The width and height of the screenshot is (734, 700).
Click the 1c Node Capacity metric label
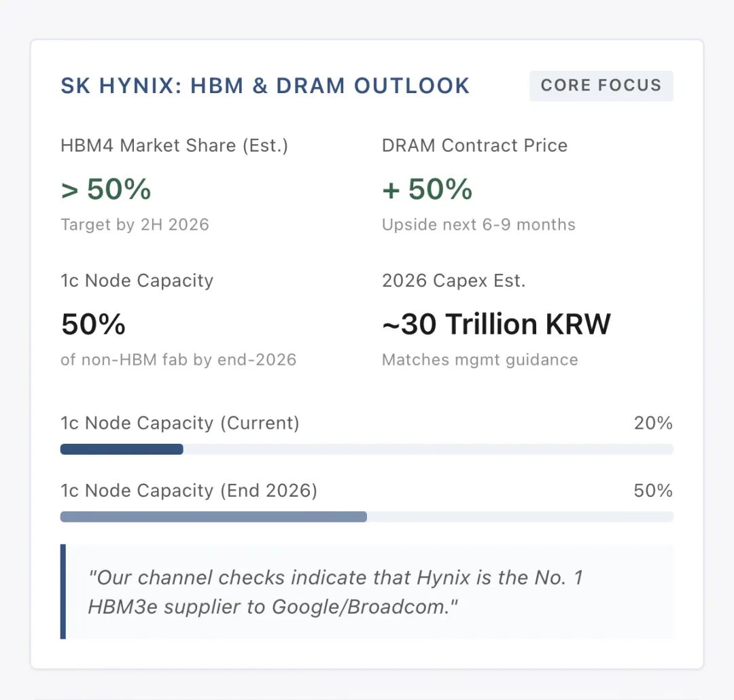pyautogui.click(x=137, y=281)
